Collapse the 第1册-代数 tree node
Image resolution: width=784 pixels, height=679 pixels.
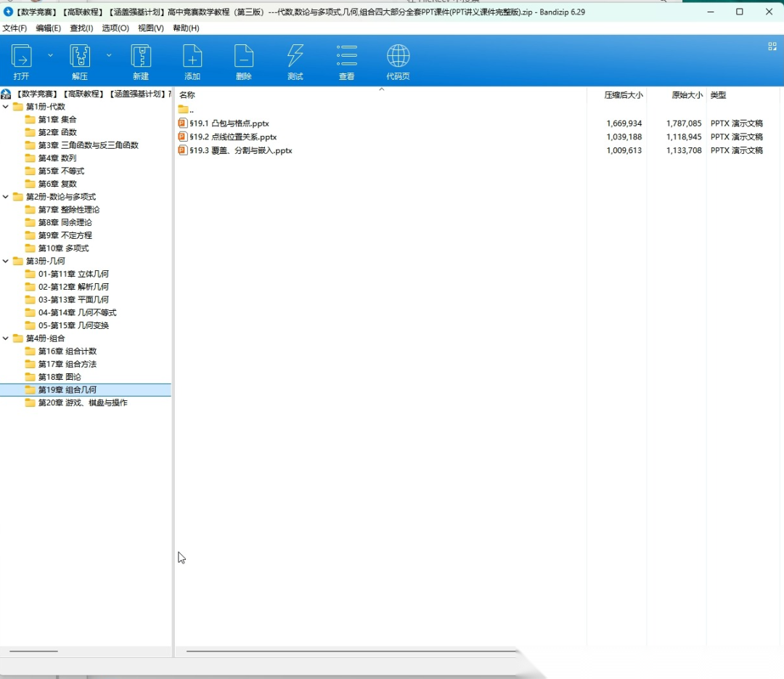point(7,107)
